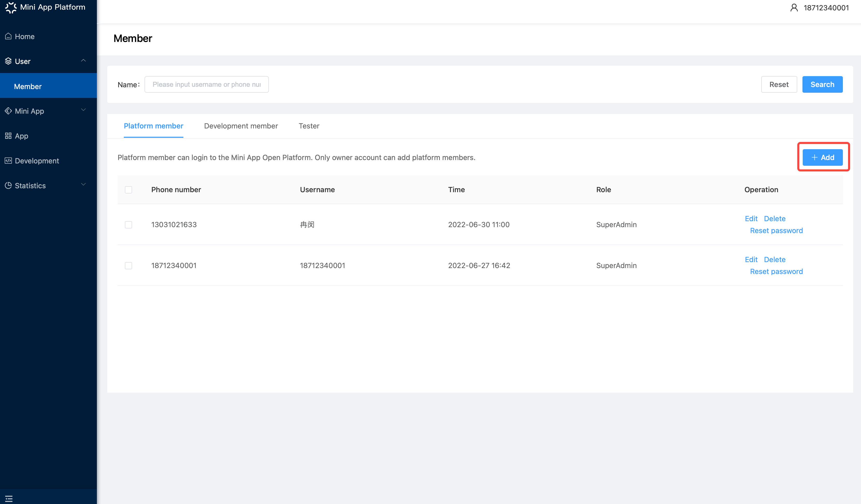Click the Add button
Screen dimensions: 861x504
[823, 157]
